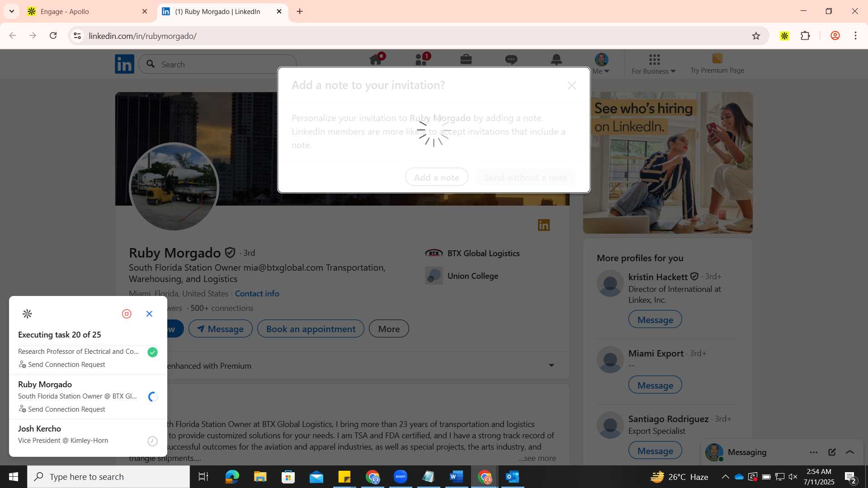Message kristin Hackett
The image size is (868, 488).
click(x=655, y=319)
